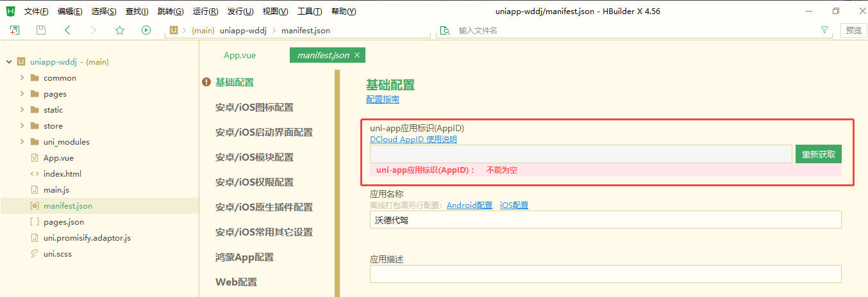Select 安卓/iOS模块配置 section
The image size is (868, 297).
[x=255, y=157]
